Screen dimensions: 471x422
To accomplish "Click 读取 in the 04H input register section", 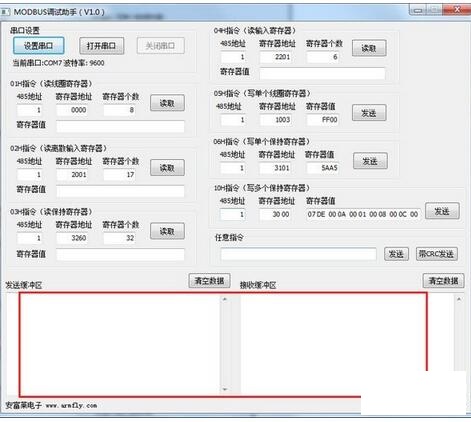I will click(x=369, y=48).
